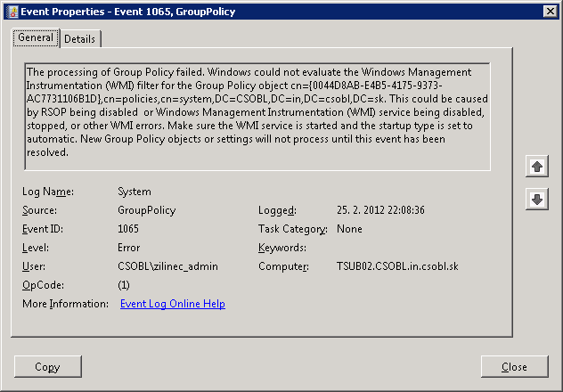Show the next event with down arrow
563x392 pixels.
point(537,200)
